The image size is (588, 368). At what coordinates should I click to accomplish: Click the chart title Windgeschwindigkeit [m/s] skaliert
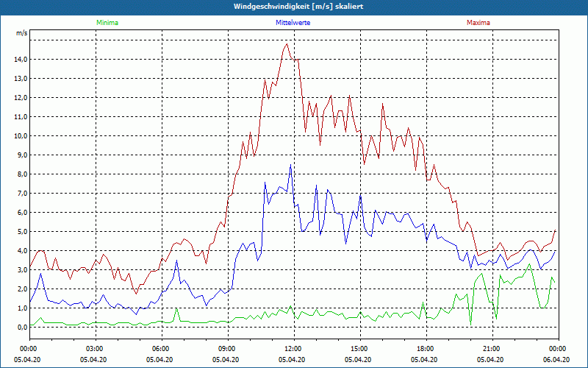coord(298,7)
